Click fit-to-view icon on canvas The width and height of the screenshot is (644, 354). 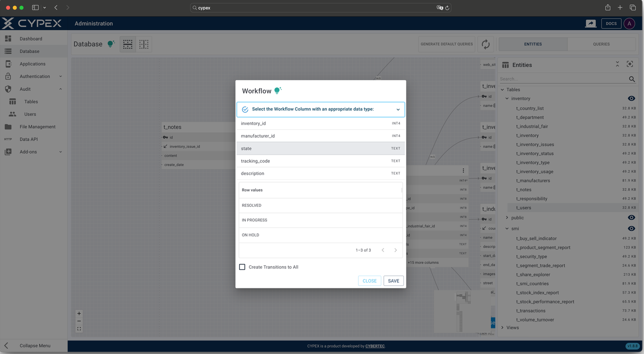coord(79,329)
